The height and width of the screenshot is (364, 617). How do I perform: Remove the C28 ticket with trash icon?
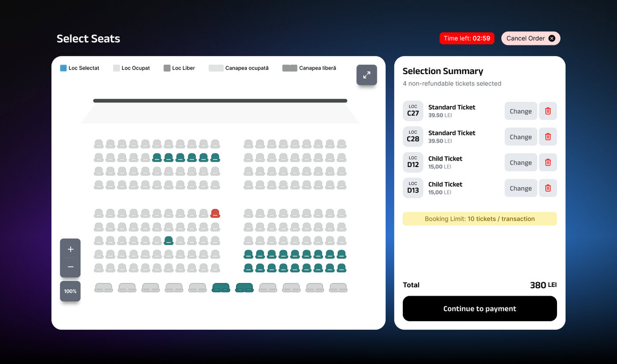(548, 137)
